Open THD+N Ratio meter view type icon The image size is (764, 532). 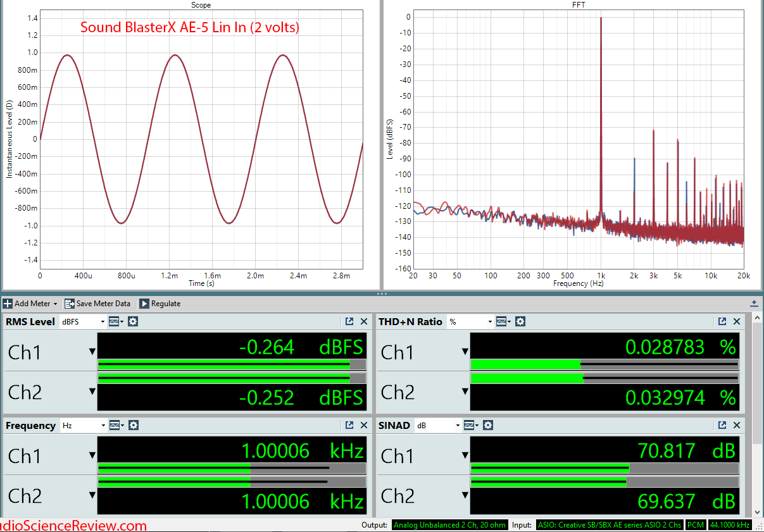pyautogui.click(x=503, y=321)
